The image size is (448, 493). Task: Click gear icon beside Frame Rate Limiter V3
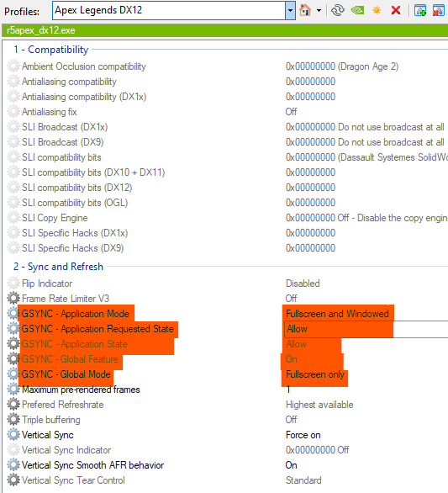click(13, 298)
